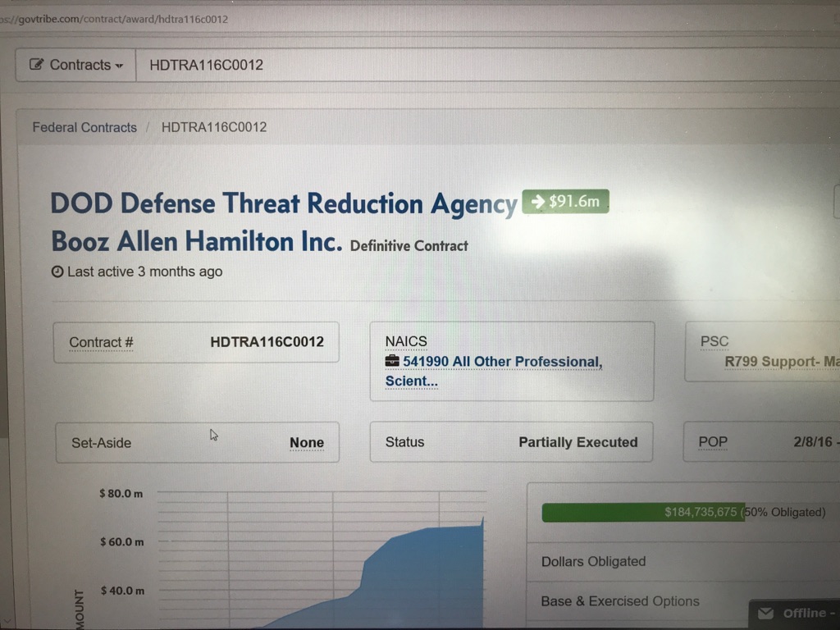This screenshot has height=630, width=840.
Task: Click the briefcase icon next to 541990
Action: coord(392,362)
